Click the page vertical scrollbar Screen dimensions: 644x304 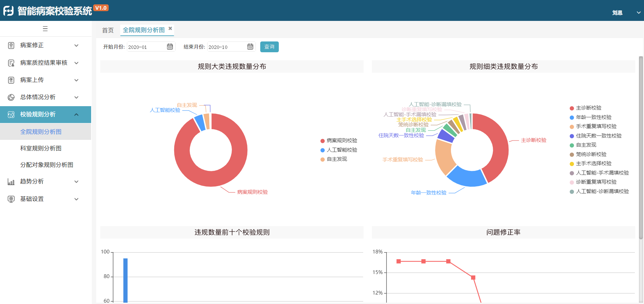click(641, 147)
